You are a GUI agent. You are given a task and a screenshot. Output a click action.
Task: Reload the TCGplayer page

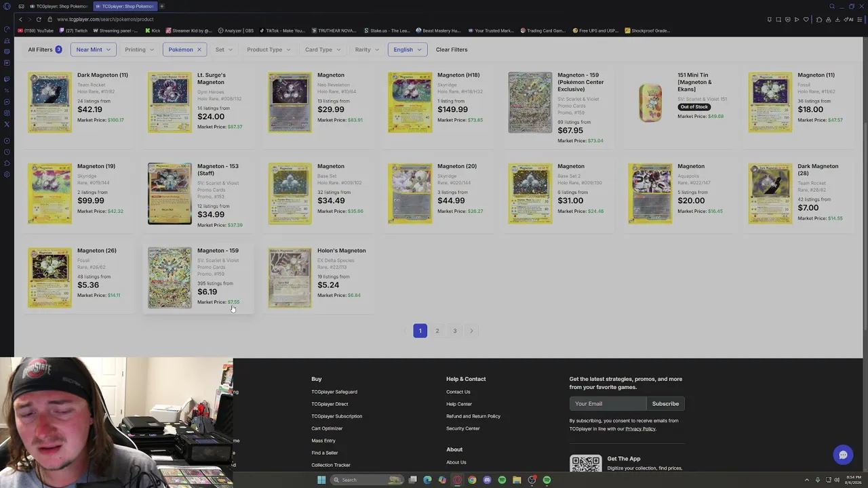pyautogui.click(x=39, y=20)
